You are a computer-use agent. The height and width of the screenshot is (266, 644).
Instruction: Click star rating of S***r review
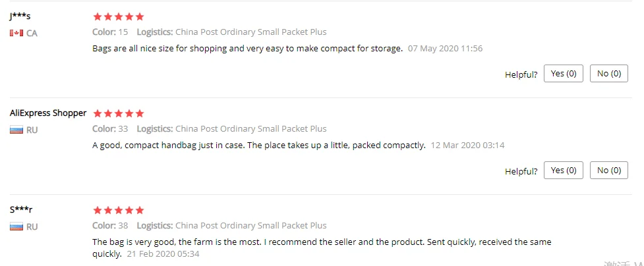(x=118, y=210)
